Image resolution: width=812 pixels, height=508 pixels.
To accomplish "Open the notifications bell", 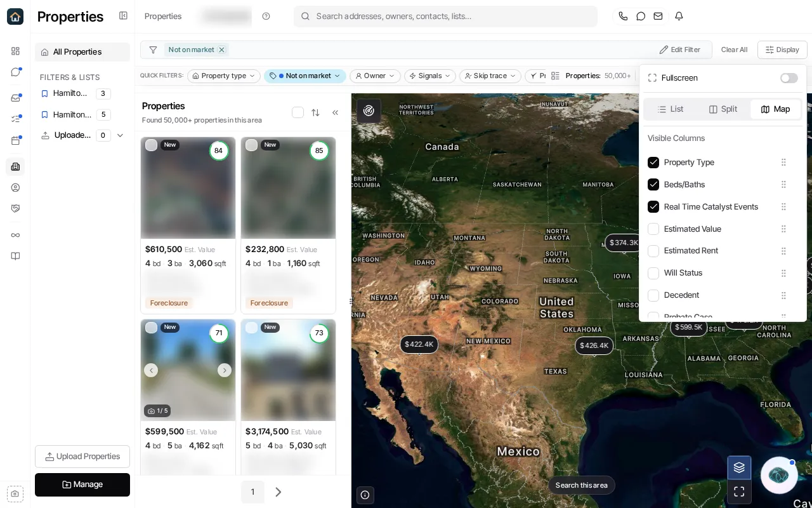I will [x=679, y=16].
